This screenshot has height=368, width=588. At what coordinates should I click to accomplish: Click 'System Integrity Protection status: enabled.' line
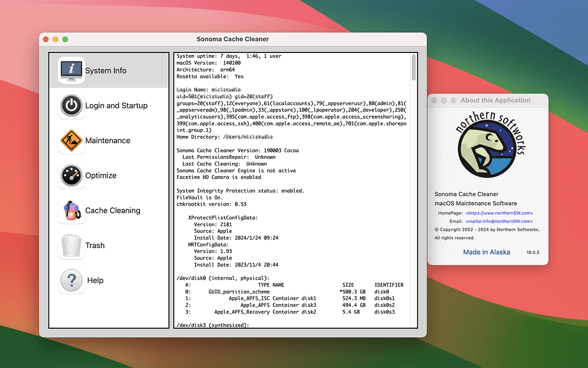pyautogui.click(x=241, y=190)
